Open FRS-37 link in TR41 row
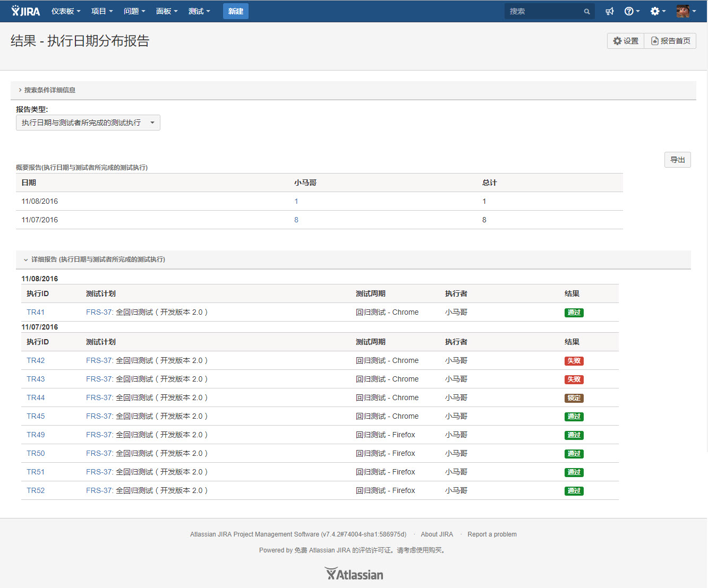This screenshot has width=708, height=588. click(x=99, y=312)
